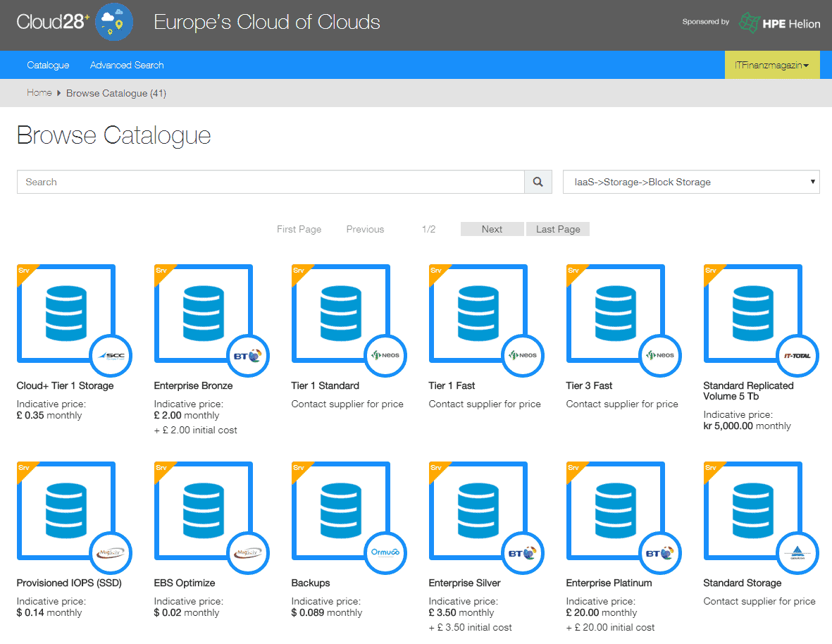Jump to the Last Page
The width and height of the screenshot is (832, 644).
[x=558, y=229]
